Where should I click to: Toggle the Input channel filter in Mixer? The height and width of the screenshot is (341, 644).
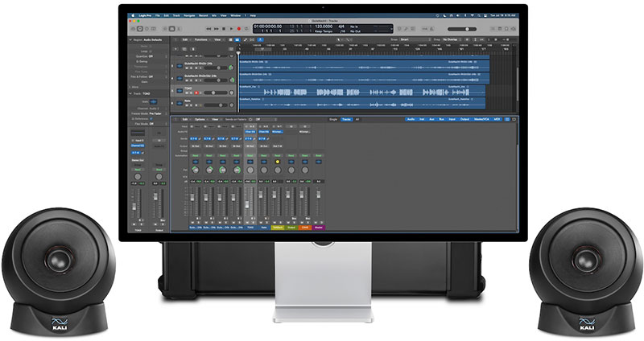point(452,119)
